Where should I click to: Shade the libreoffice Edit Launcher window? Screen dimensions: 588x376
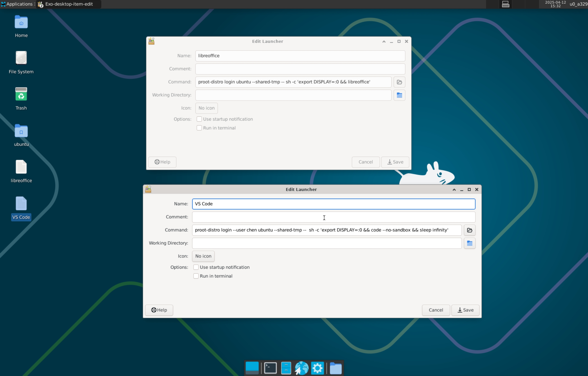click(x=384, y=41)
